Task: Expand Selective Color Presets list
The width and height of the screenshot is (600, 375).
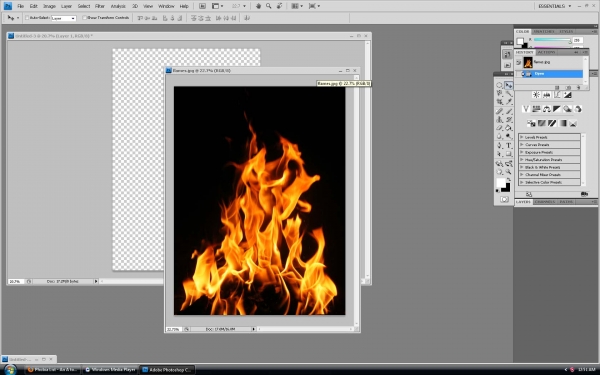Action: (522, 182)
